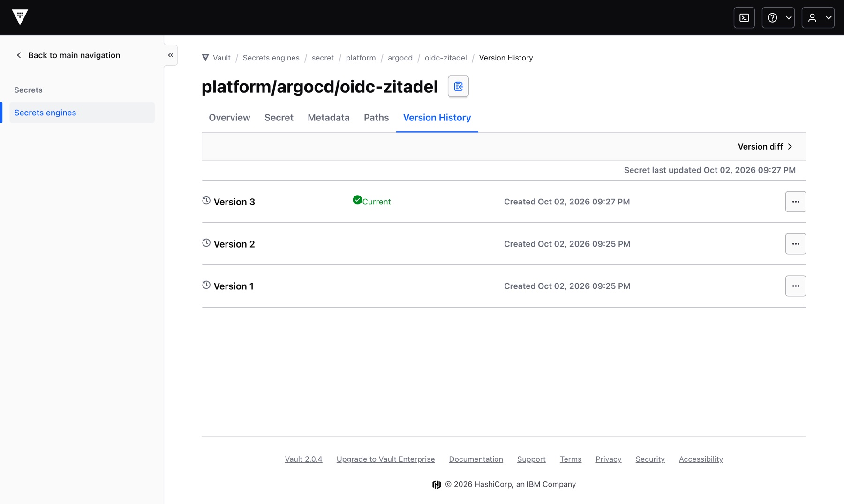Open Version 1 actions menu
The height and width of the screenshot is (504, 844).
pos(795,286)
